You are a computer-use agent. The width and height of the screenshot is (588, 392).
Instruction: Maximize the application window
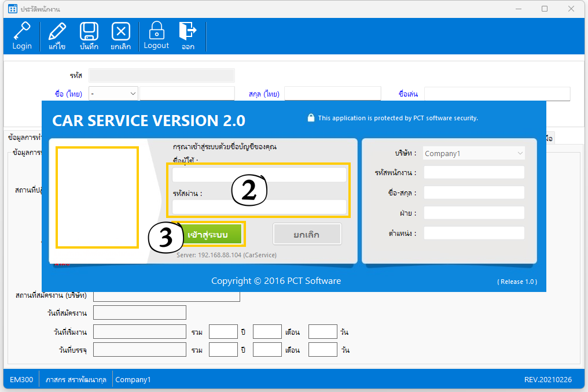545,9
